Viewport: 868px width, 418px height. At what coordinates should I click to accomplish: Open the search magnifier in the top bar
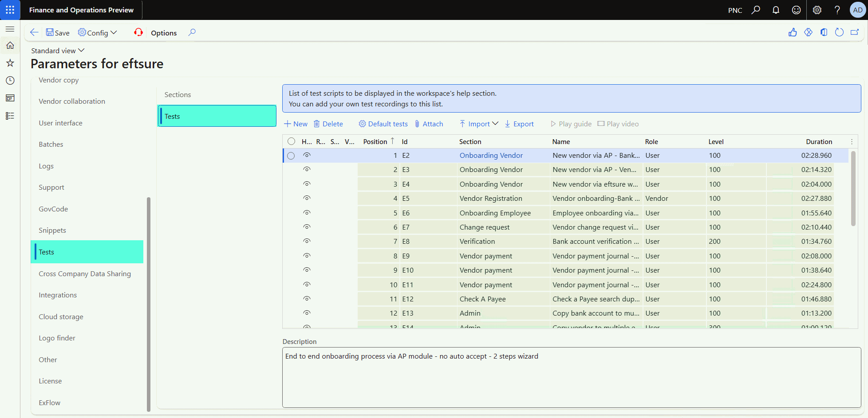click(756, 10)
